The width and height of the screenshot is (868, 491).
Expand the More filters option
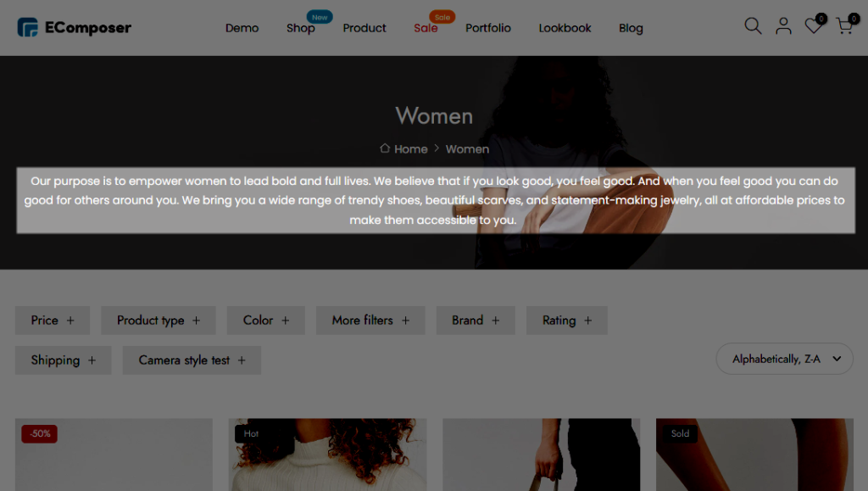370,321
